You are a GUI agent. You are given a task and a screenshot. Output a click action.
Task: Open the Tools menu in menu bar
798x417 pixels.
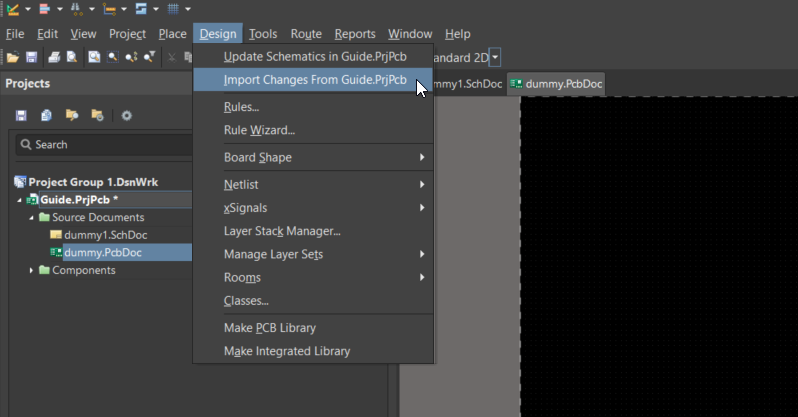[x=263, y=34]
